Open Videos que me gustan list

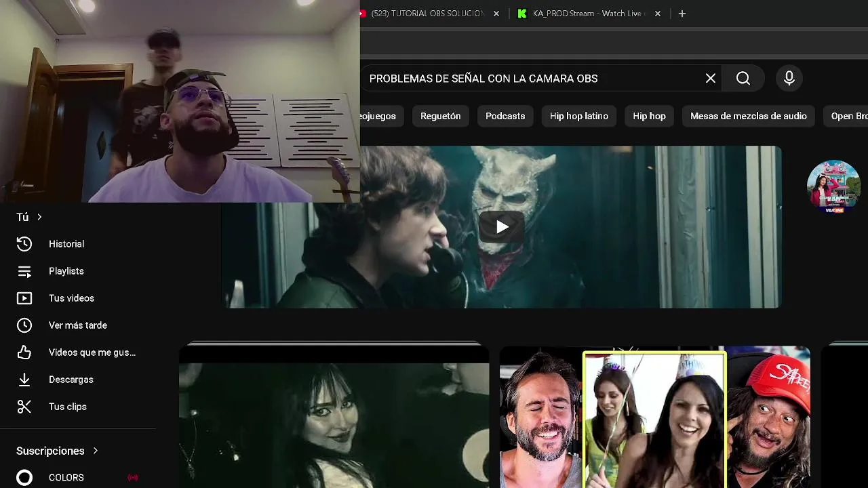pos(92,352)
